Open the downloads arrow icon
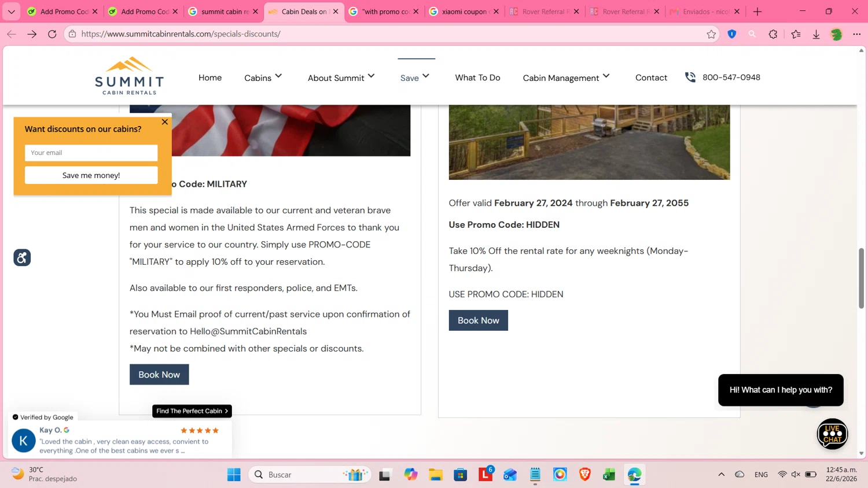 coord(816,34)
